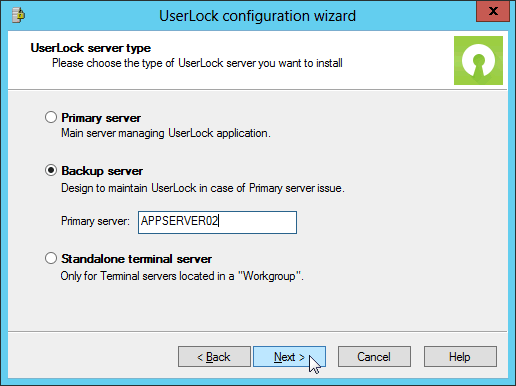Select the Primary server radio button
Screen dimensions: 516x386
pos(51,117)
